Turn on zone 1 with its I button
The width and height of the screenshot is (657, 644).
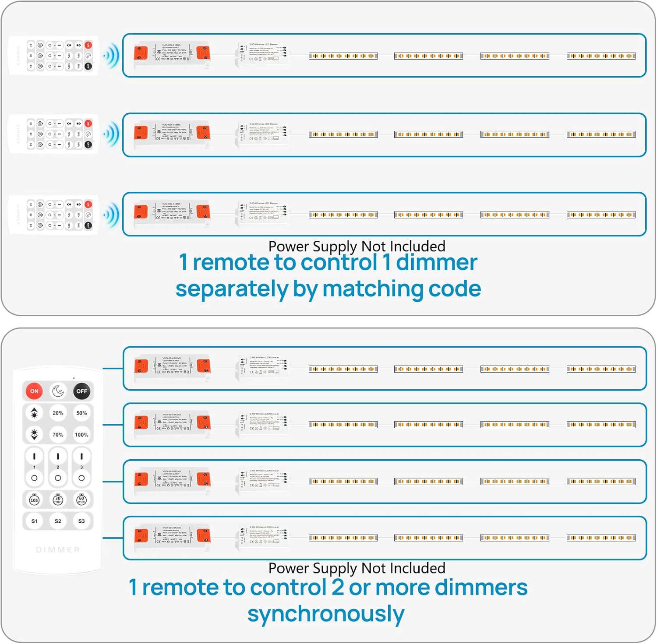pos(34,457)
